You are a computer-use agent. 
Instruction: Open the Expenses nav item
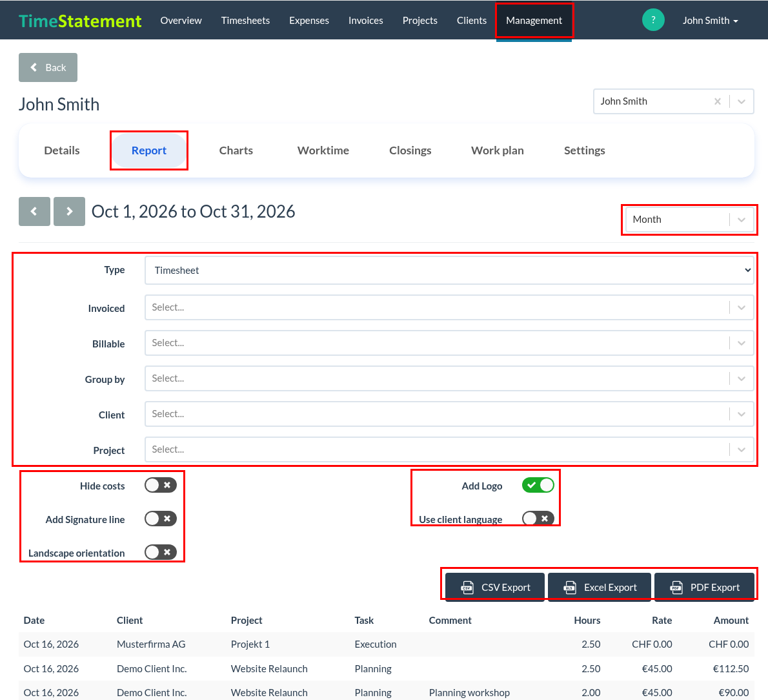pyautogui.click(x=309, y=21)
